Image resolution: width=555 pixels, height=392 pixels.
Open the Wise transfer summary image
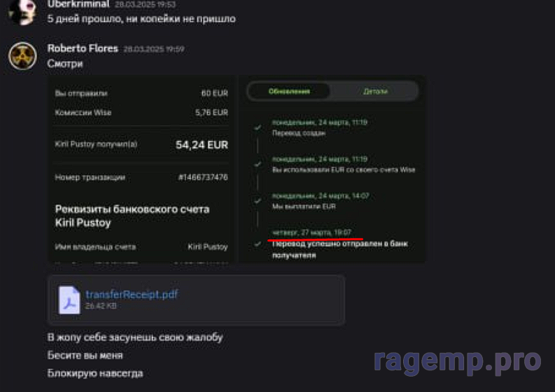tap(141, 169)
